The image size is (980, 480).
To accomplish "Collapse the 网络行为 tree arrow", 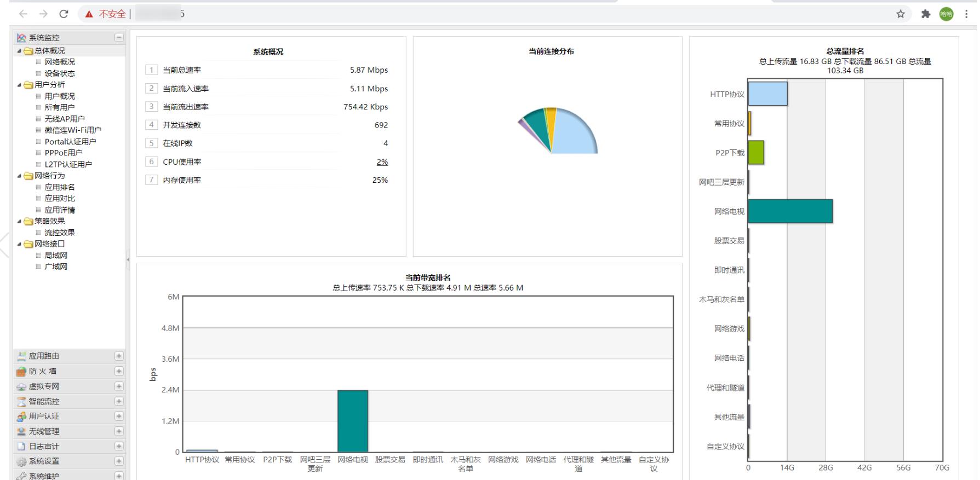I will click(x=20, y=176).
